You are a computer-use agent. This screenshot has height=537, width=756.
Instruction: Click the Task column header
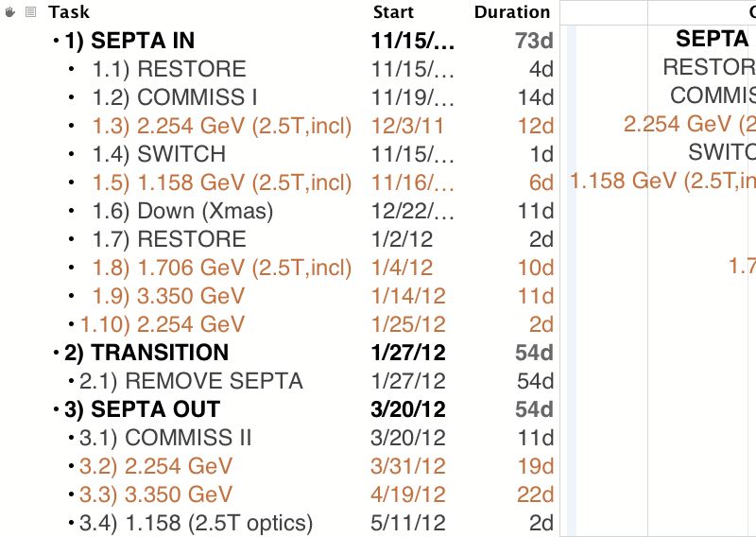(69, 12)
